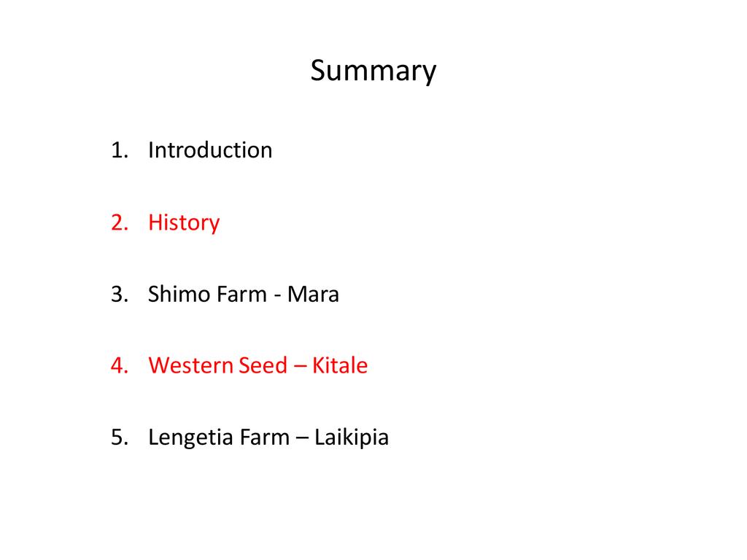Click the number 5 list marker
Screen dimensions: 747x560
click(119, 437)
